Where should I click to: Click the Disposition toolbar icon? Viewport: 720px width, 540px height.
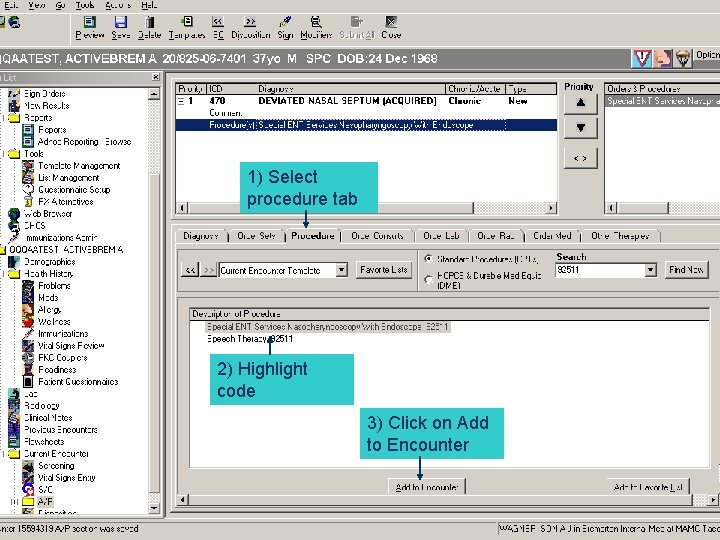coord(251,28)
